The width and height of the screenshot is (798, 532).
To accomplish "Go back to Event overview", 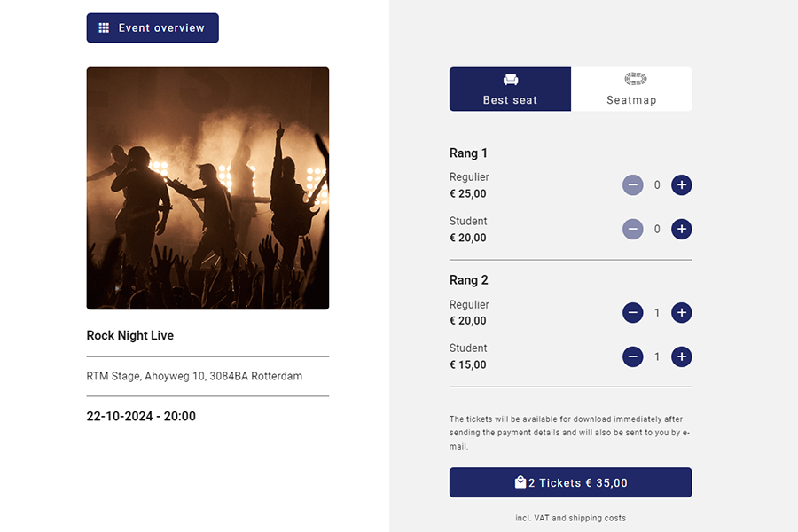I will point(153,28).
